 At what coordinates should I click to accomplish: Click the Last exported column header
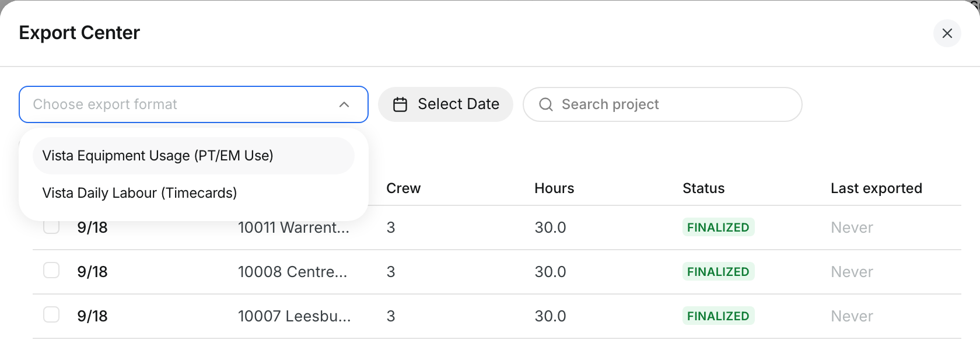tap(876, 188)
